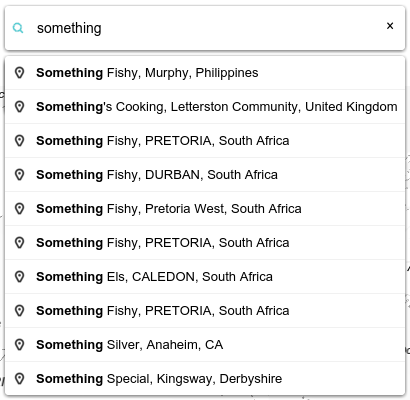
Task: Click pin icon beside Something Els, CALEDON
Action: click(20, 277)
